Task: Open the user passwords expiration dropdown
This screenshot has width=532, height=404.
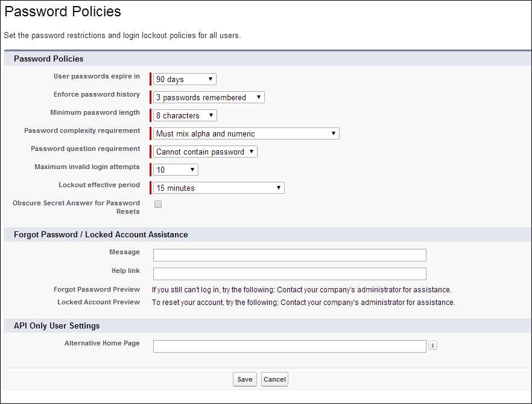Action: 184,79
